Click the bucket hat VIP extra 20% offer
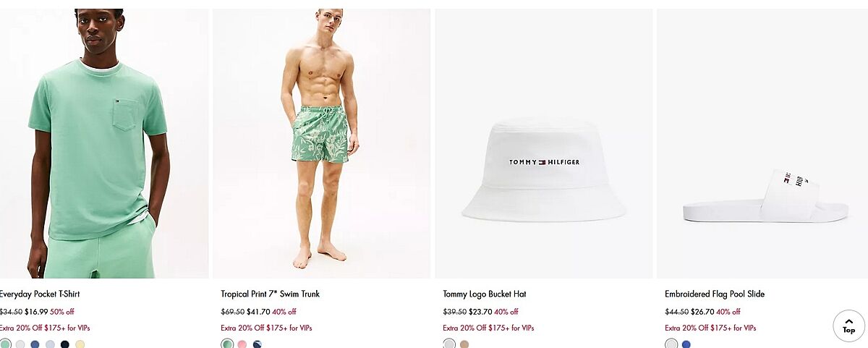Image resolution: width=868 pixels, height=348 pixels. [x=488, y=328]
